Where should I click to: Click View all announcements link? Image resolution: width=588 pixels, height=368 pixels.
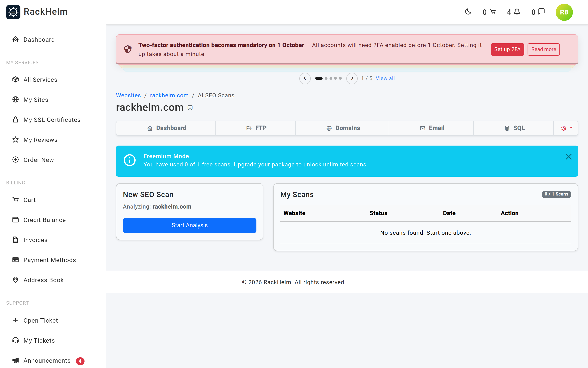click(x=385, y=78)
